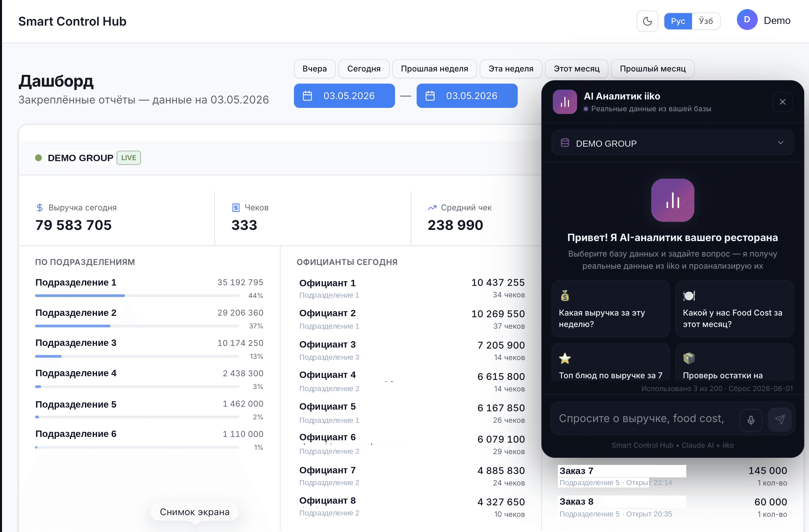The width and height of the screenshot is (809, 532).
Task: Click average check value 238 990
Action: click(455, 225)
